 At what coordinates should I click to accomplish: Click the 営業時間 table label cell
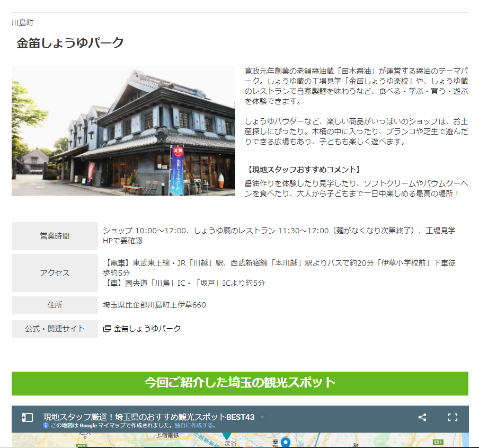point(55,236)
